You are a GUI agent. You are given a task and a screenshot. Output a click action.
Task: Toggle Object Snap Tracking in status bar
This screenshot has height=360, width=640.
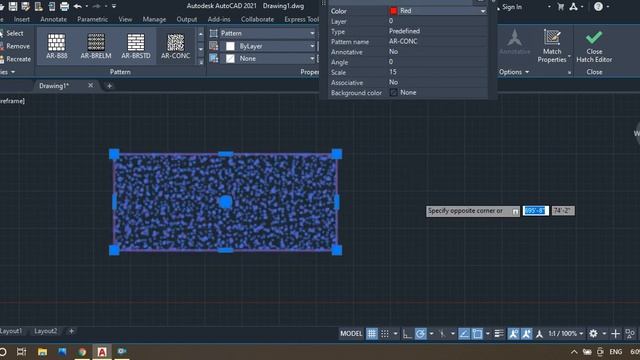[464, 334]
